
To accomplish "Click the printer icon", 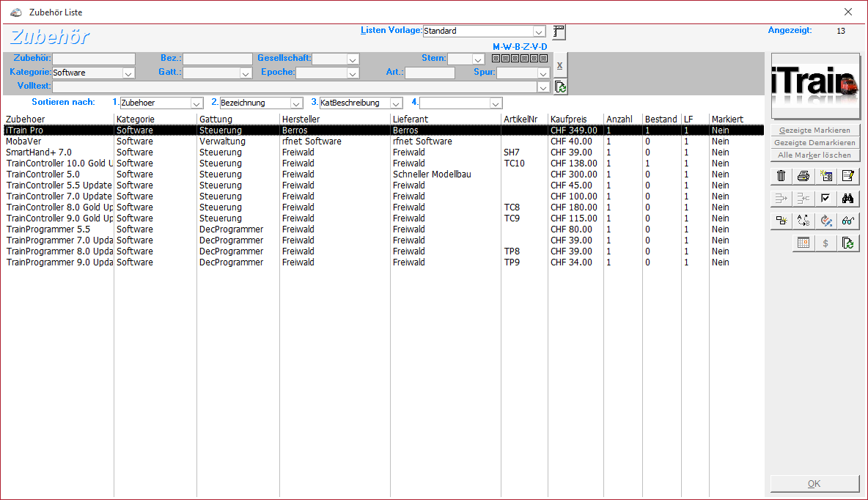I will click(x=803, y=176).
